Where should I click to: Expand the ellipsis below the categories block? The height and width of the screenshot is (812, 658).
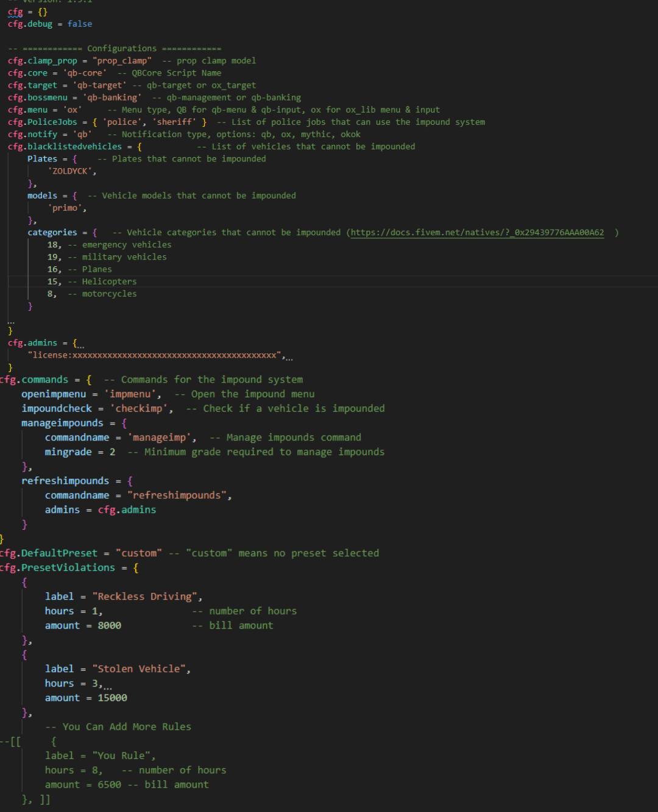(x=11, y=320)
